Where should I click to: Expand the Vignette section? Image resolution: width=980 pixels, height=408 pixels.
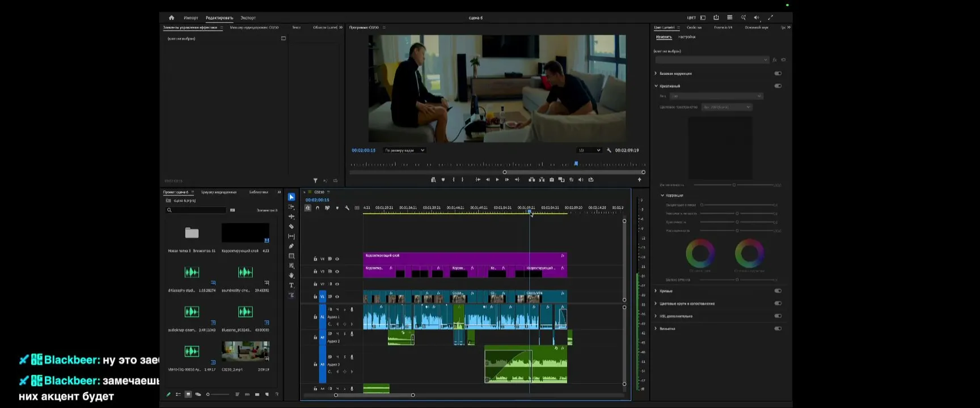[656, 329]
